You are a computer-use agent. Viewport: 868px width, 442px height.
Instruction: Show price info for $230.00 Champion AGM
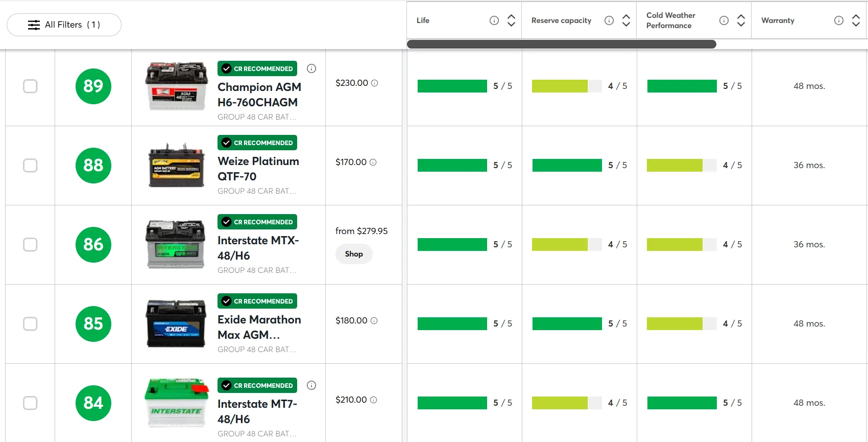click(374, 83)
